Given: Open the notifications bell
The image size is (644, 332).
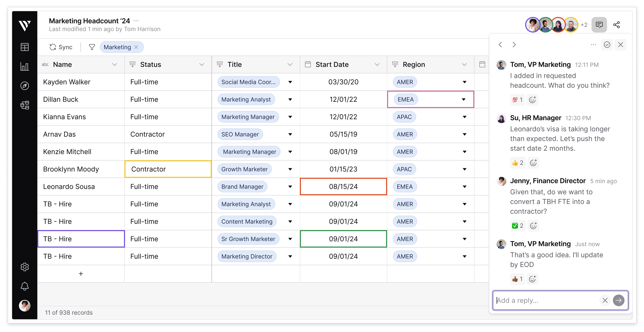Looking at the screenshot, I should [x=25, y=286].
